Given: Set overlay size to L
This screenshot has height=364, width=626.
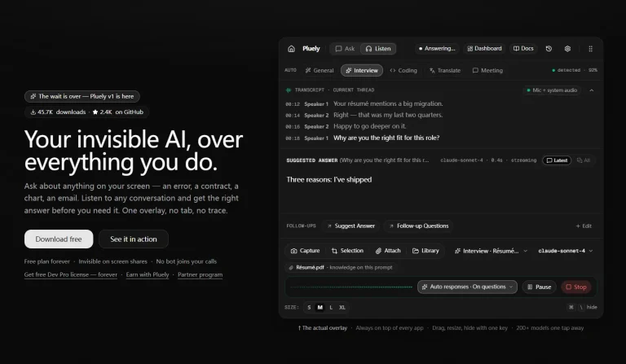Looking at the screenshot, I should pos(331,308).
